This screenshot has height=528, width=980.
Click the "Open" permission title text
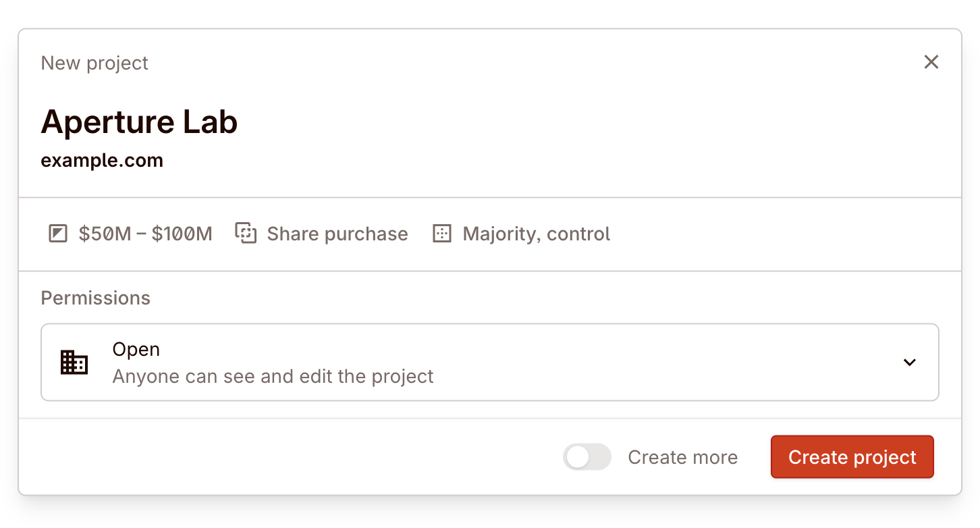tap(136, 349)
